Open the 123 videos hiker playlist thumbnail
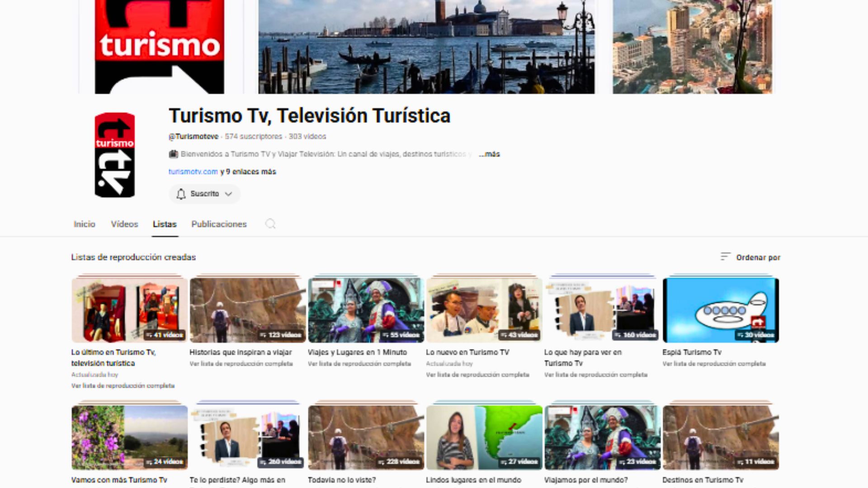868x488 pixels. point(248,310)
